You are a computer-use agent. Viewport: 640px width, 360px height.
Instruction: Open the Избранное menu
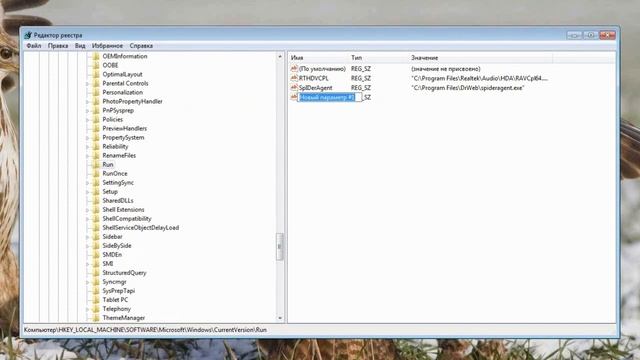[x=107, y=46]
